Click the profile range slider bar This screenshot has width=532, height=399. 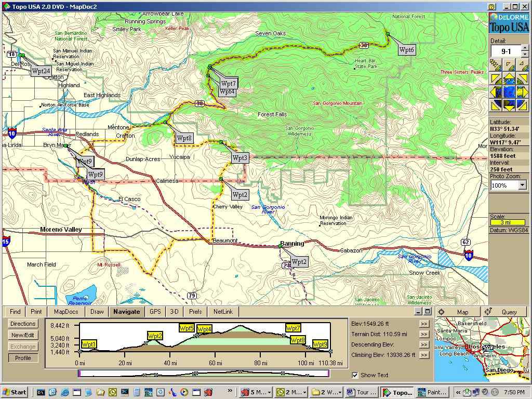[203, 373]
